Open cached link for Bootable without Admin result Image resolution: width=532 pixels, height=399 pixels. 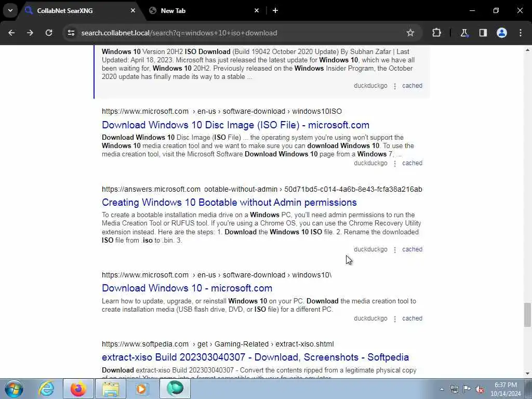412,249
